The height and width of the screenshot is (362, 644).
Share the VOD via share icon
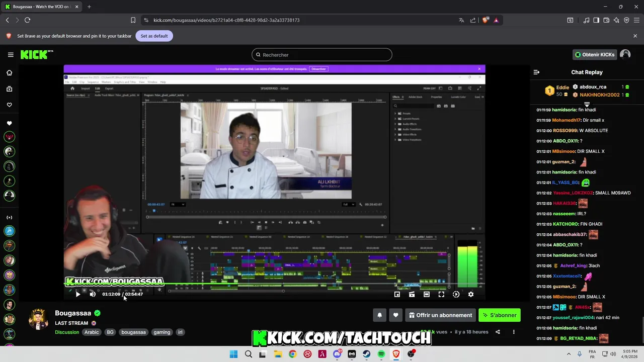click(x=498, y=332)
